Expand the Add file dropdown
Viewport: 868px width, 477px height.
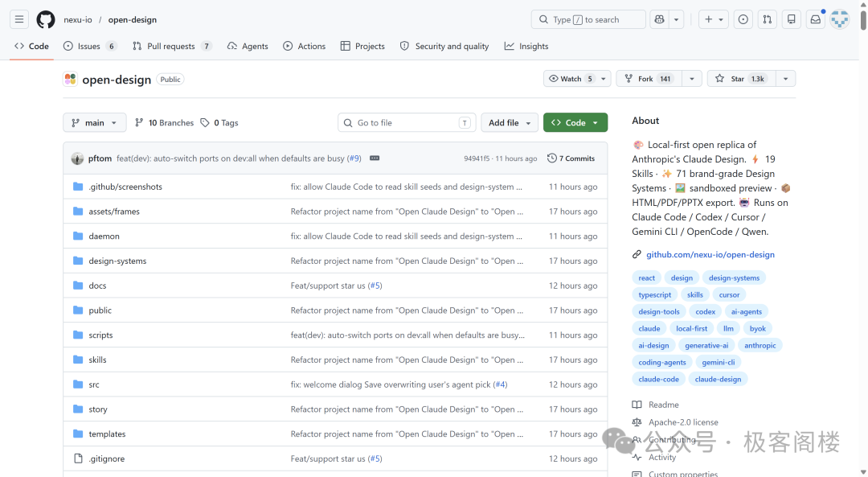tap(510, 123)
